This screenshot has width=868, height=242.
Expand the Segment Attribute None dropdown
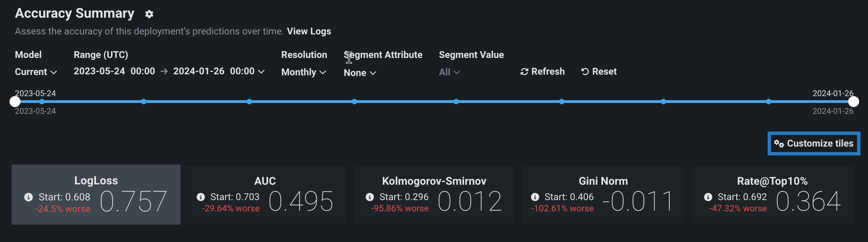tap(360, 73)
